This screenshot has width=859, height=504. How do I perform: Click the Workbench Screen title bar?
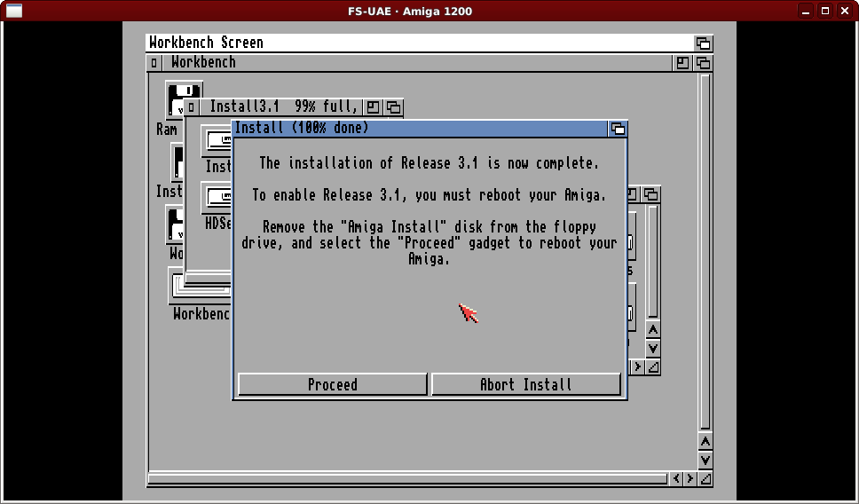click(419, 43)
